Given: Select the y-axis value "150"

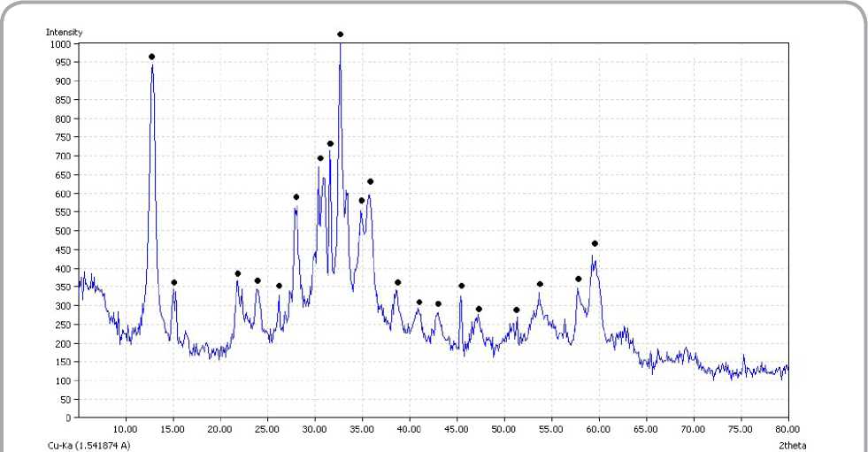Looking at the screenshot, I should 63,363.
